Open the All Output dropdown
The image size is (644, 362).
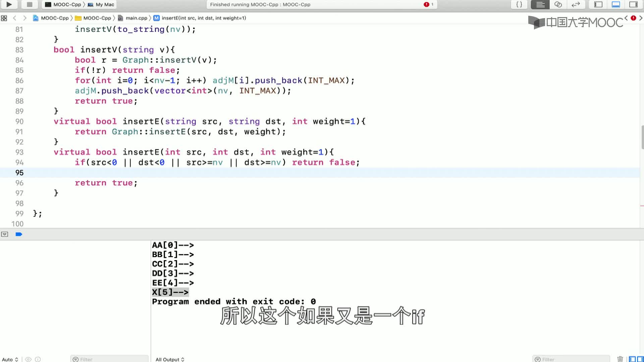click(170, 359)
